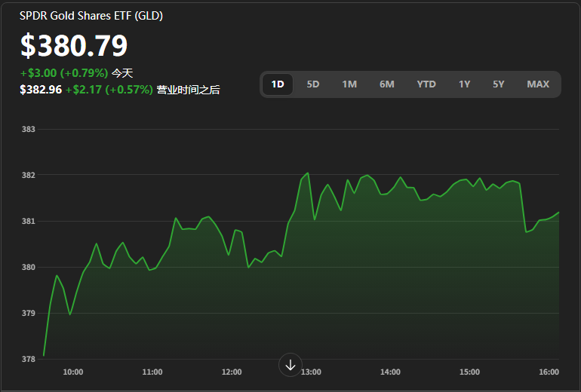This screenshot has height=392, width=581.
Task: Open the 5Y chart range
Action: click(499, 84)
